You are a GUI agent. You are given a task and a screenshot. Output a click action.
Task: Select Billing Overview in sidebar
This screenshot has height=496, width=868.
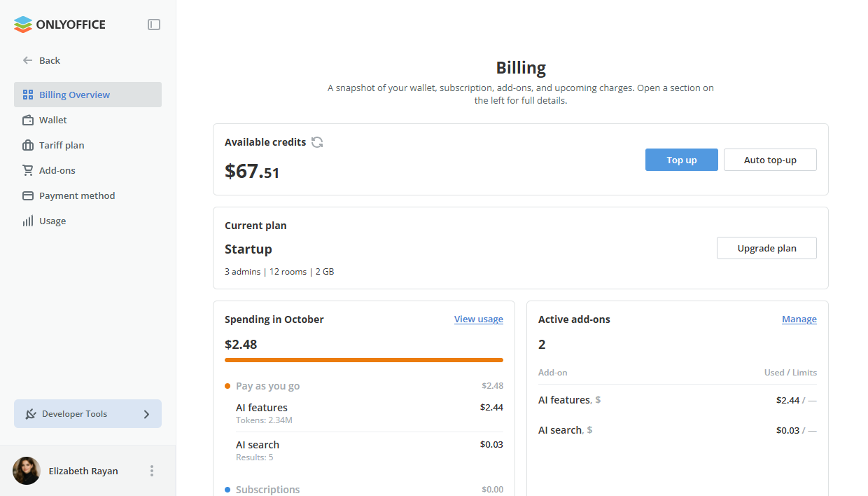coord(87,95)
